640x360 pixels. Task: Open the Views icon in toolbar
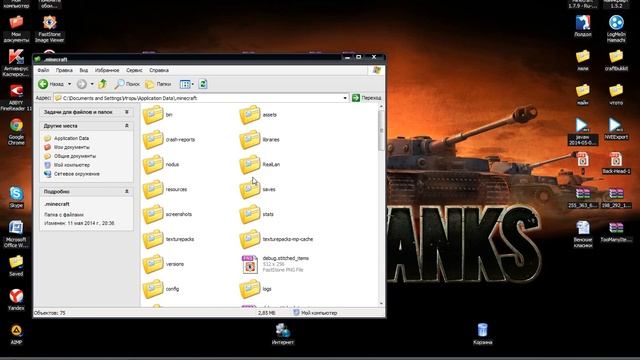pyautogui.click(x=185, y=84)
